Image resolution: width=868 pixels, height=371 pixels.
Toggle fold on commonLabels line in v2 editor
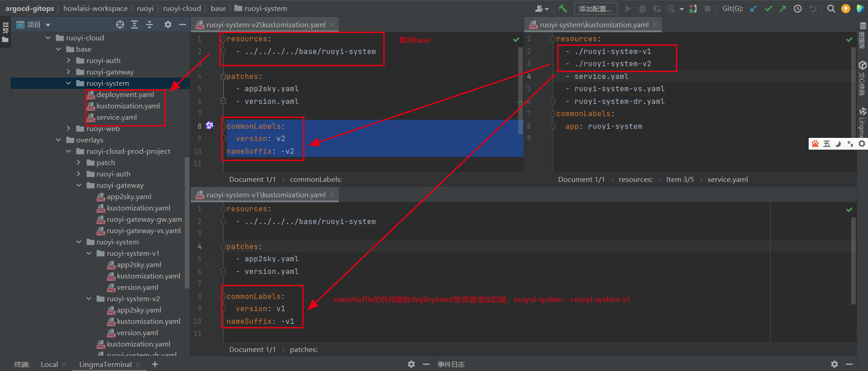tap(223, 127)
